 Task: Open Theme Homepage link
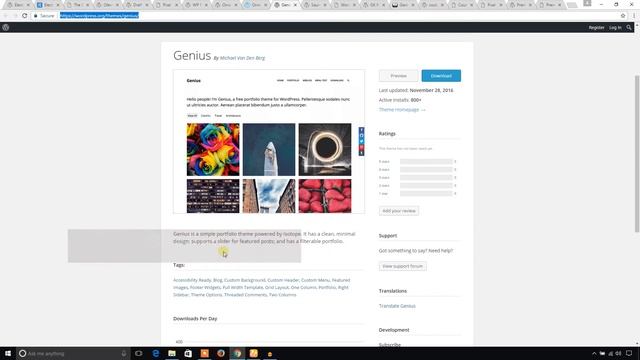(x=402, y=109)
